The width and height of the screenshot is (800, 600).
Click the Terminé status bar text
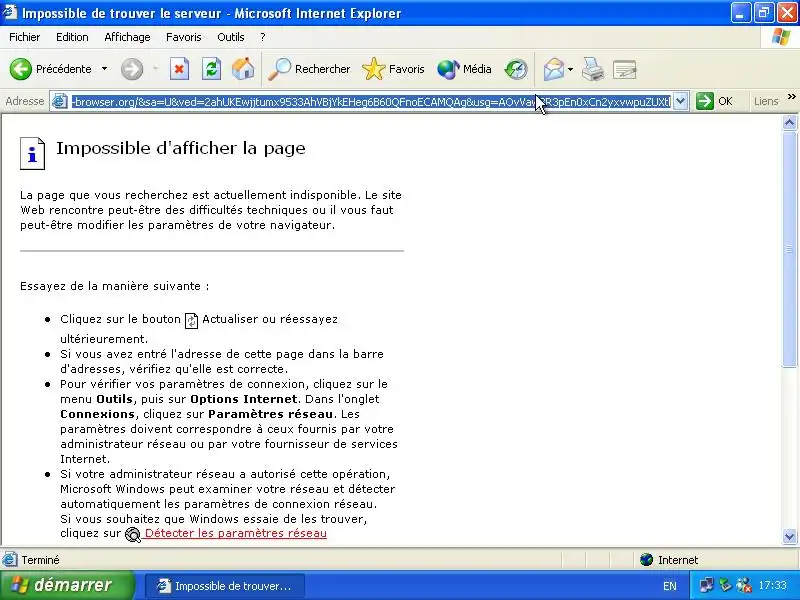point(40,560)
